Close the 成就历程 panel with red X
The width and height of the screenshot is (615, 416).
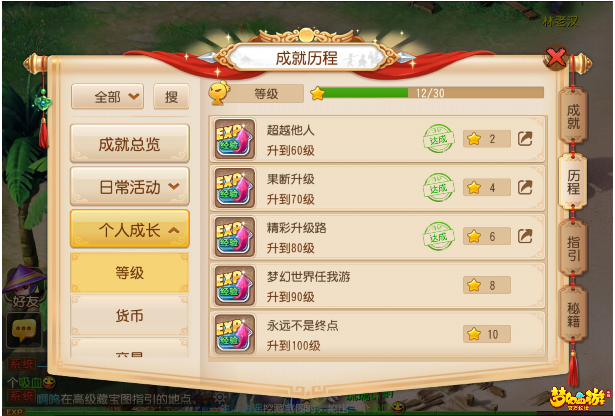556,58
